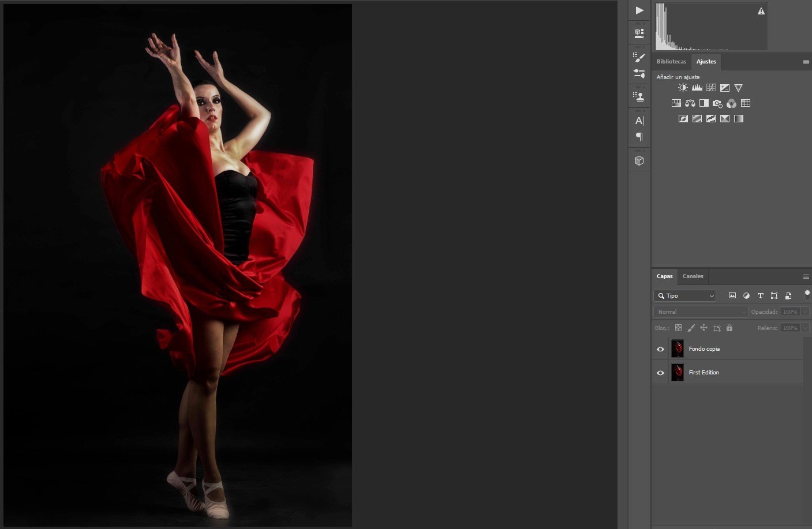Toggle the layer filtering switch

[807, 295]
